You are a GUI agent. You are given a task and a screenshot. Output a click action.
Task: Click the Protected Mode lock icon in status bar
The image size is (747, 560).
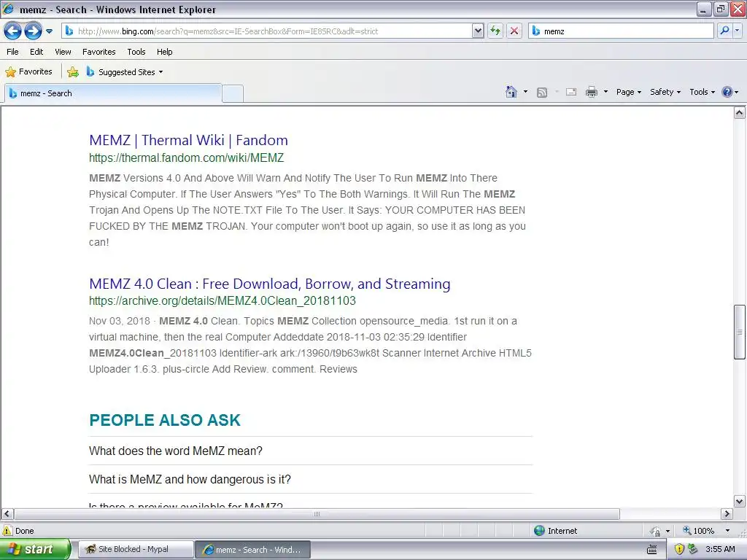pyautogui.click(x=656, y=531)
